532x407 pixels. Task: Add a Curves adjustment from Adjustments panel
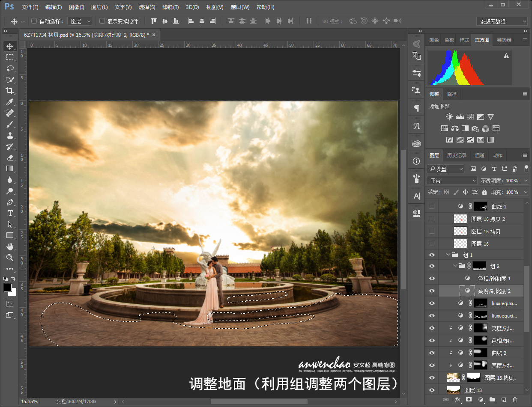[x=470, y=117]
